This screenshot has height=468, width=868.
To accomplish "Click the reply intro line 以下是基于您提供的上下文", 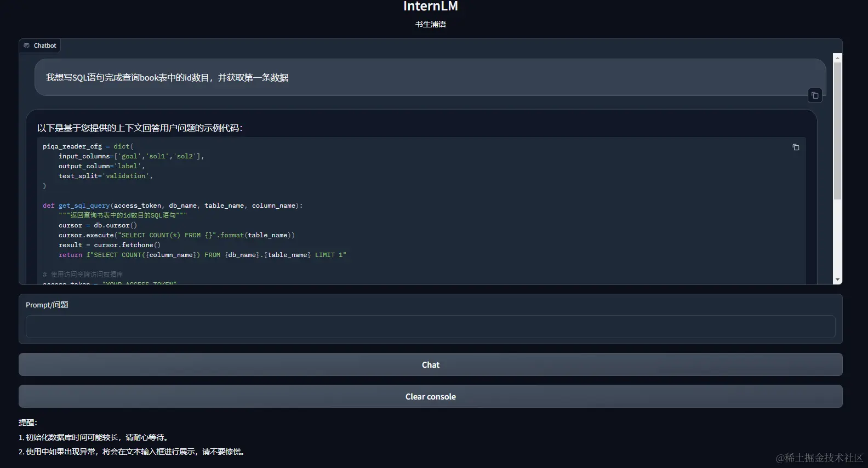I will pos(140,128).
